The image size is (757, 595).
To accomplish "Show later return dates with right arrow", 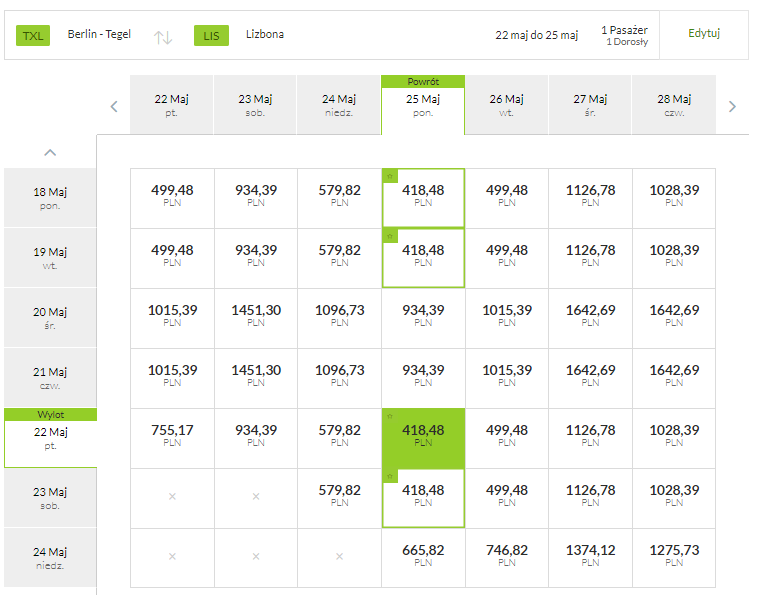I will (732, 106).
